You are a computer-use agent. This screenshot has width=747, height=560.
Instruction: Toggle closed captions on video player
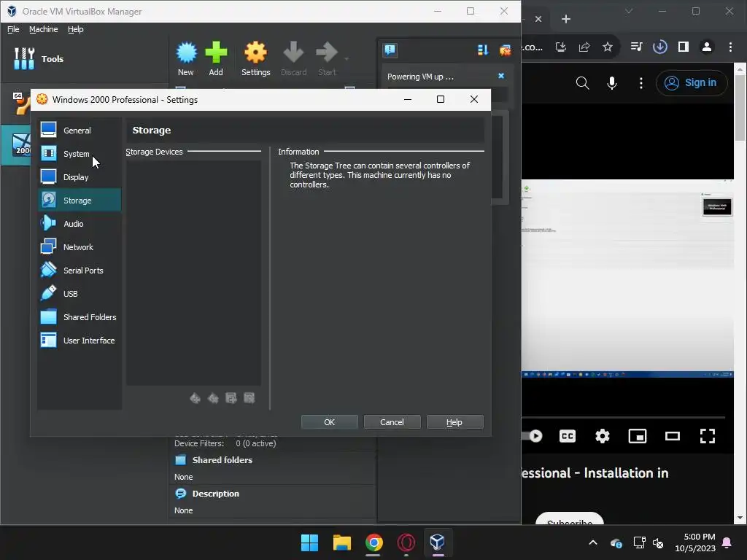click(568, 436)
